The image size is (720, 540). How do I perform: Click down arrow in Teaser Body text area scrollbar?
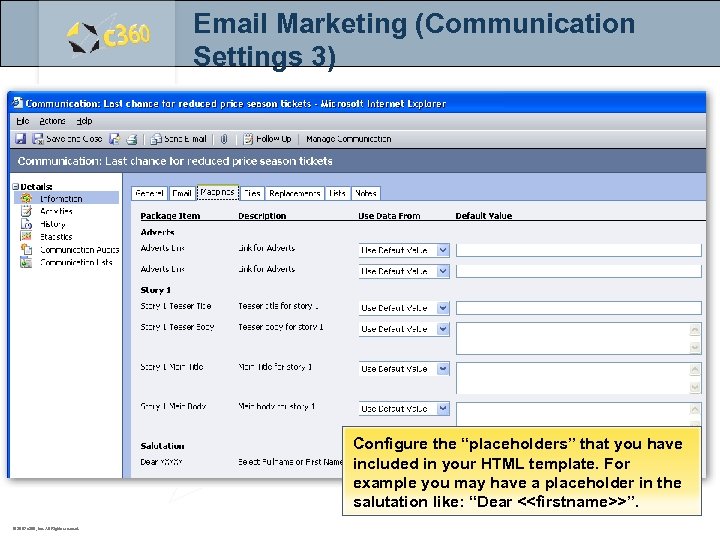695,348
